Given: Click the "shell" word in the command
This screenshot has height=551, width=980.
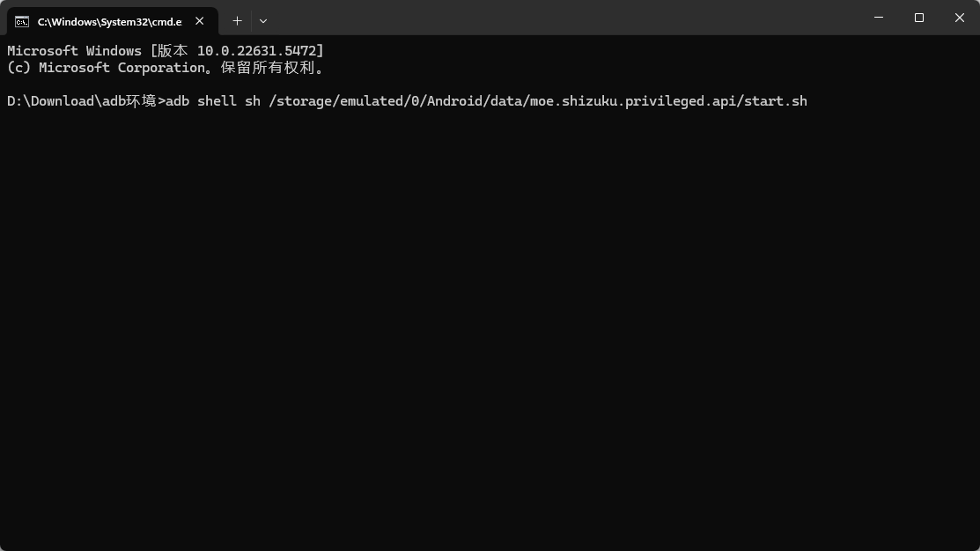Looking at the screenshot, I should 217,101.
